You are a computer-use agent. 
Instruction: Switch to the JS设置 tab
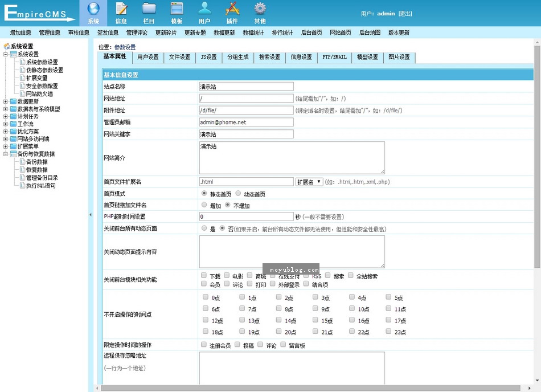209,58
